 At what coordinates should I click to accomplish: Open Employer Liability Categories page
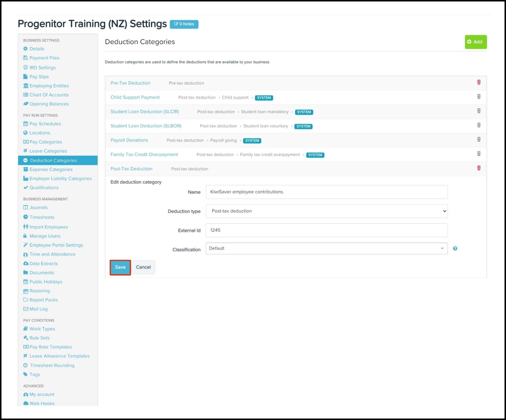point(60,178)
